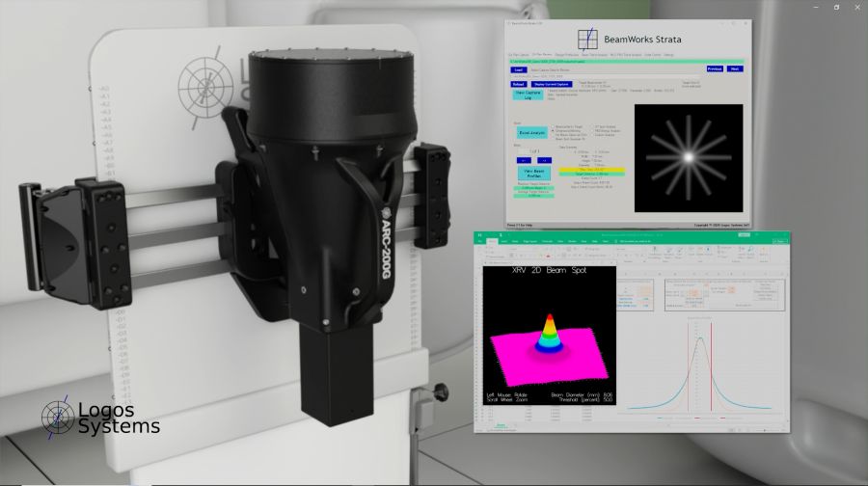Open View Beam Profiles

click(534, 174)
